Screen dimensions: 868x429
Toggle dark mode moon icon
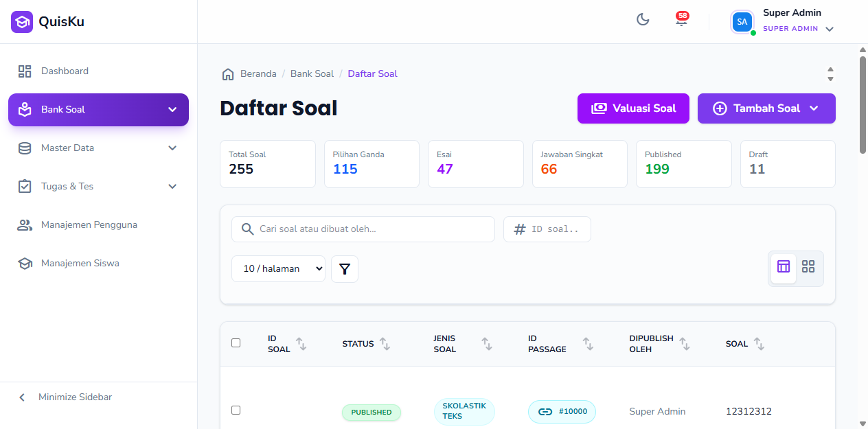643,20
